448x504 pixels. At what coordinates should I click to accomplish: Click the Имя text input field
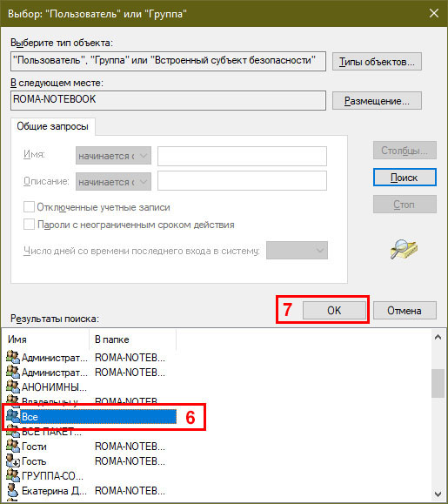[242, 156]
